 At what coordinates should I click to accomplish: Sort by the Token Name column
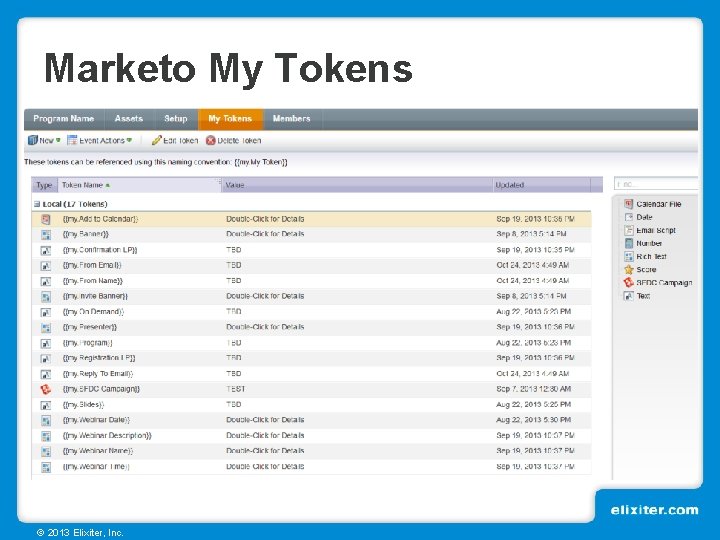click(x=139, y=185)
